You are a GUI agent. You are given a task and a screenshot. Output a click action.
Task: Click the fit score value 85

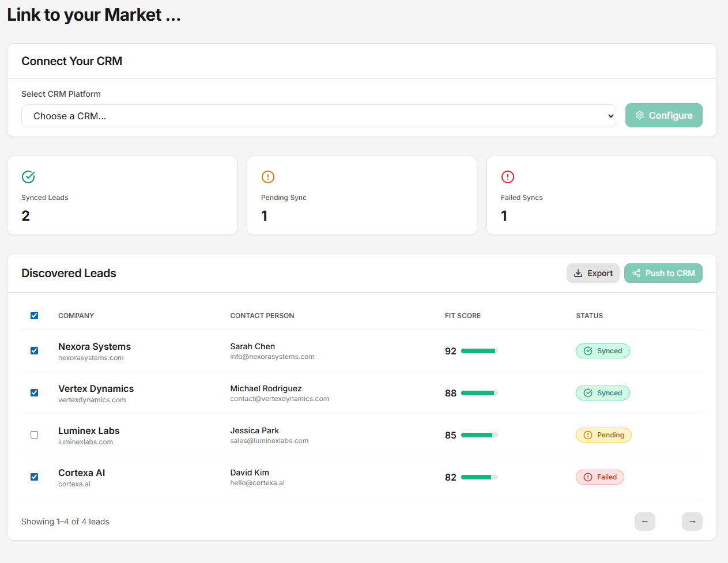(451, 435)
